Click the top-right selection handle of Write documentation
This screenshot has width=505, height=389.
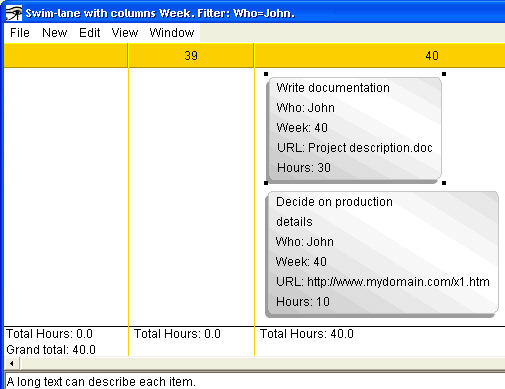point(444,74)
